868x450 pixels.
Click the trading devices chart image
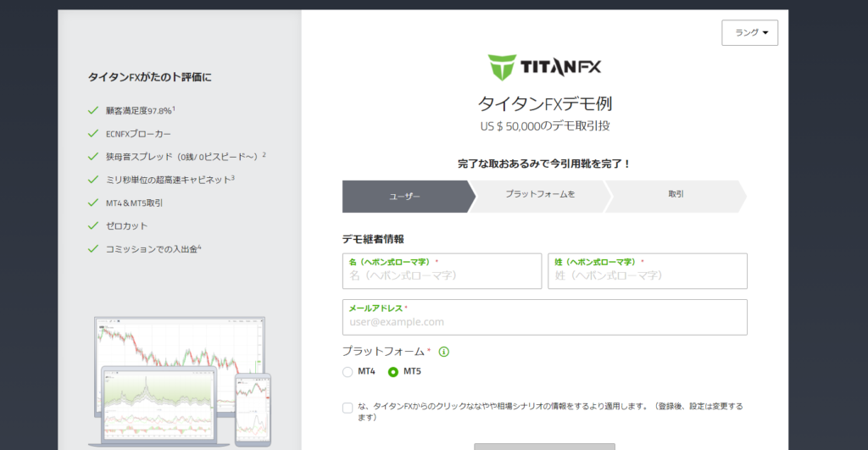click(180, 382)
